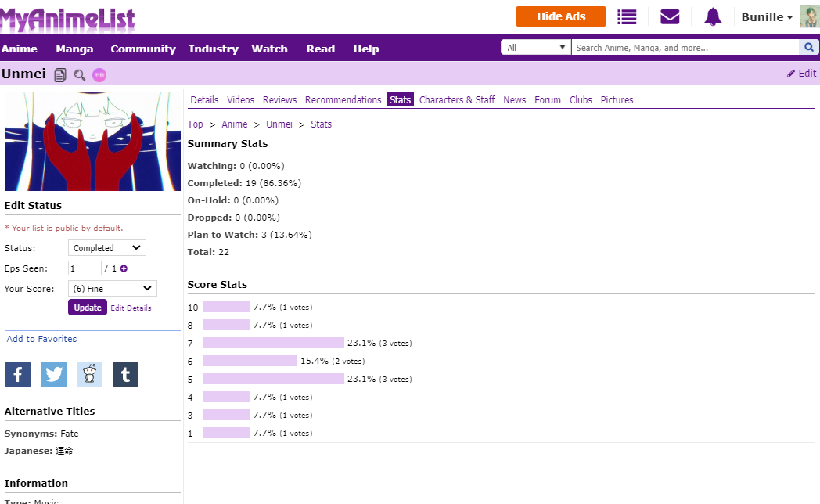This screenshot has width=820, height=504.
Task: Click the Hide Ads button
Action: pos(561,16)
